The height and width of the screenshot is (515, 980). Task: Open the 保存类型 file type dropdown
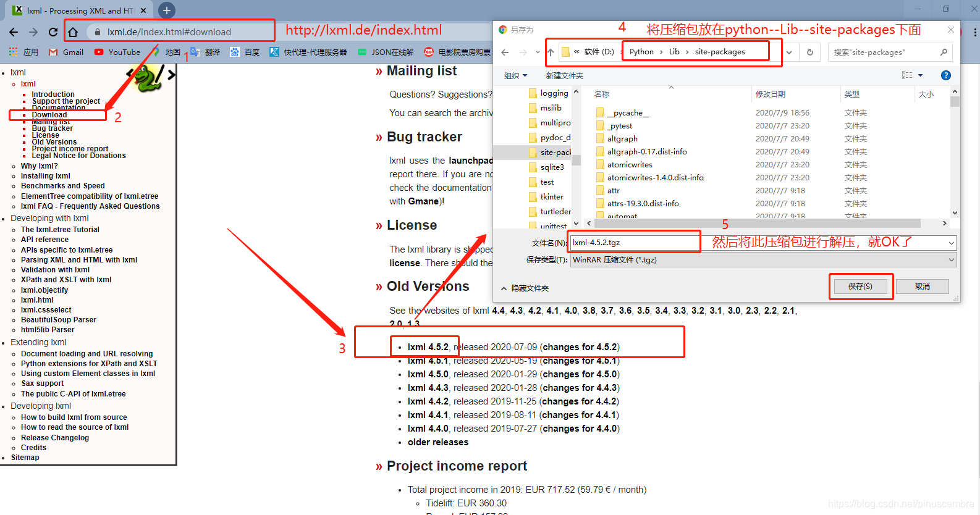763,260
